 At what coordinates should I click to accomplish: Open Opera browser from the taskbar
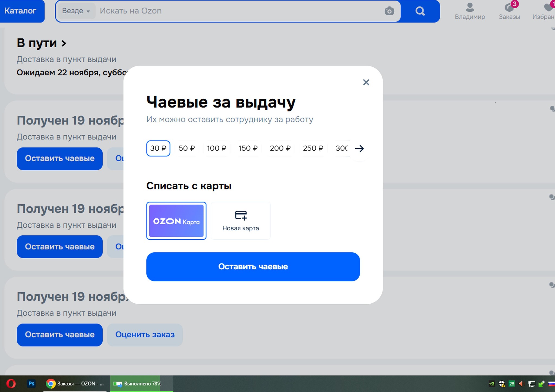pyautogui.click(x=11, y=384)
